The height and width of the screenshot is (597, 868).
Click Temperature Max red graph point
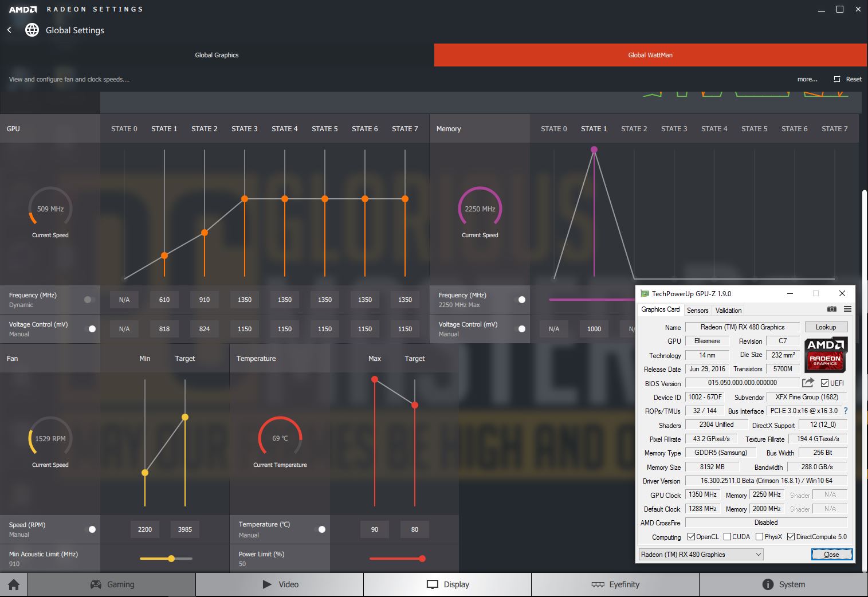(375, 379)
